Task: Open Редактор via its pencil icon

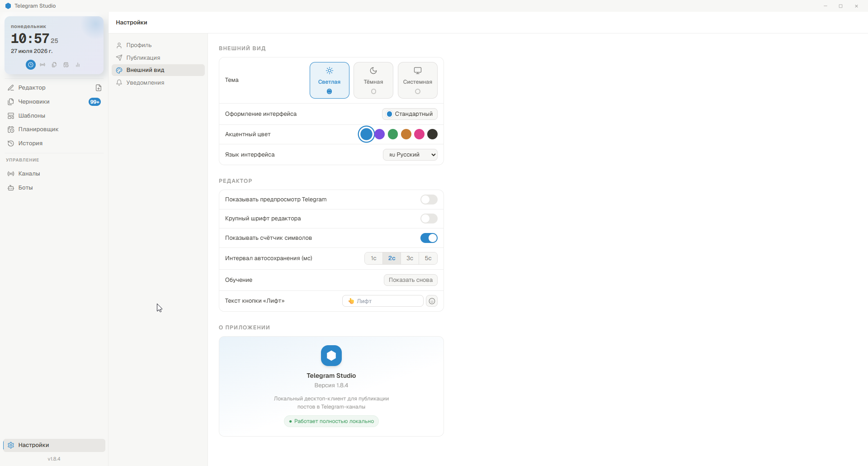Action: coord(11,88)
